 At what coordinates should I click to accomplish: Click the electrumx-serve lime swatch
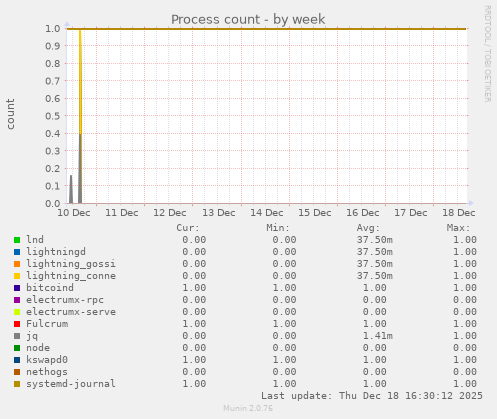tap(17, 312)
